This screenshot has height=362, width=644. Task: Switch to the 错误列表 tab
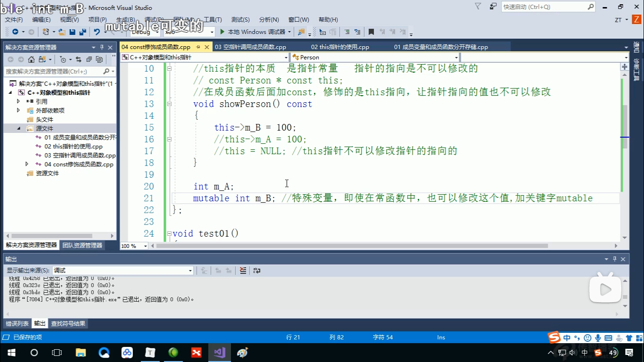coord(17,324)
